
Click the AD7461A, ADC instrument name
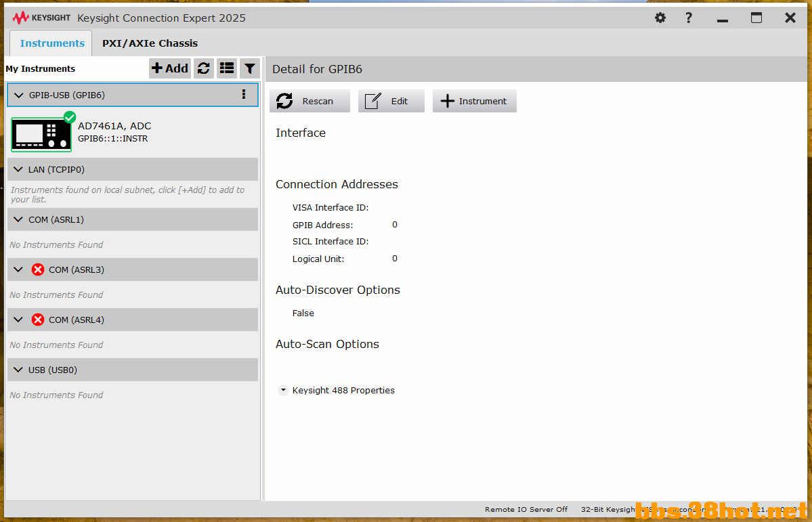[114, 126]
